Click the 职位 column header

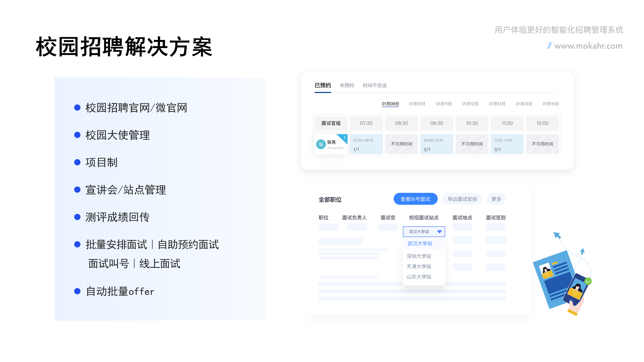pyautogui.click(x=324, y=217)
